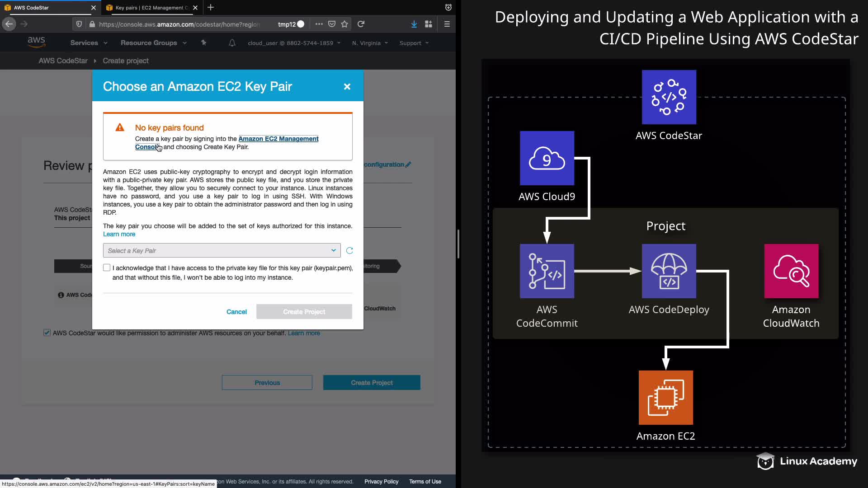Uncheck the CodeStar permission to administer checkbox

pyautogui.click(x=47, y=333)
